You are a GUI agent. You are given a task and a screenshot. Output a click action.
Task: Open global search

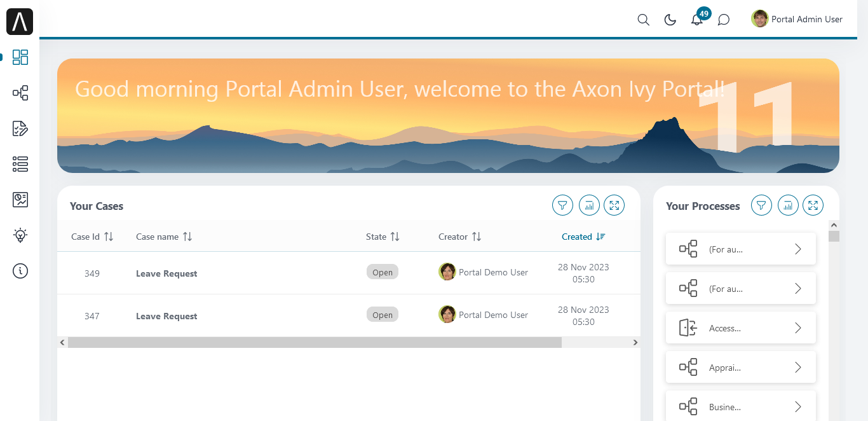click(643, 20)
